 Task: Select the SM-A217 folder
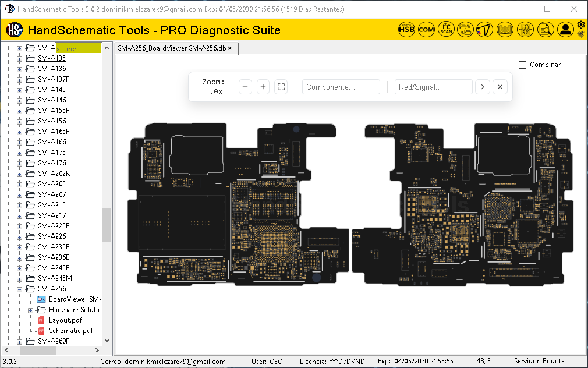[x=52, y=215]
